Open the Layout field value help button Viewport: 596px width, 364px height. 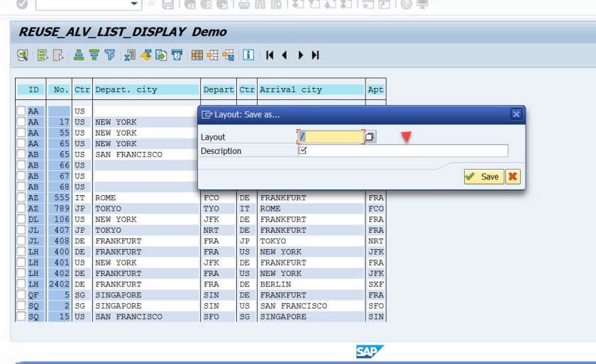click(x=370, y=136)
